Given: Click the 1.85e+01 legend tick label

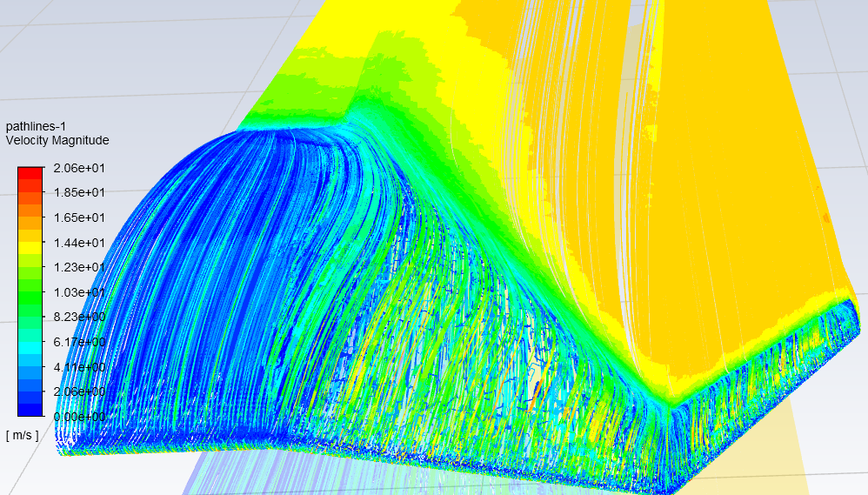Looking at the screenshot, I should click(x=80, y=192).
